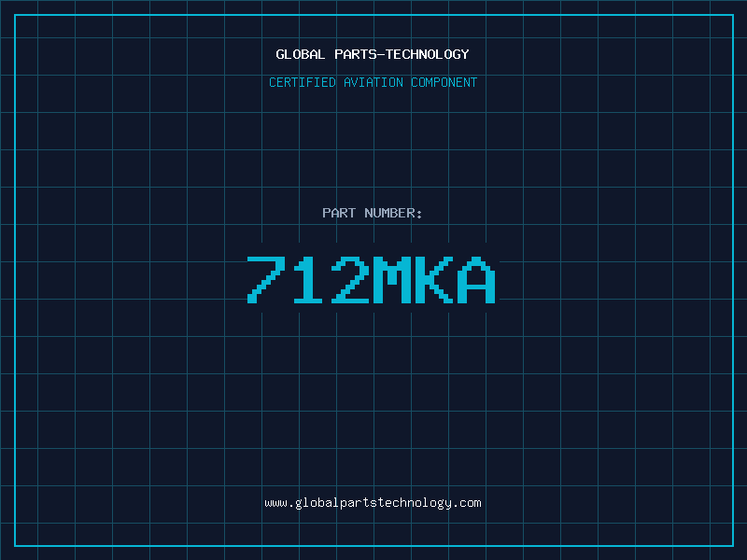Select the part number 712MKA
This screenshot has width=747, height=560.
(372, 279)
